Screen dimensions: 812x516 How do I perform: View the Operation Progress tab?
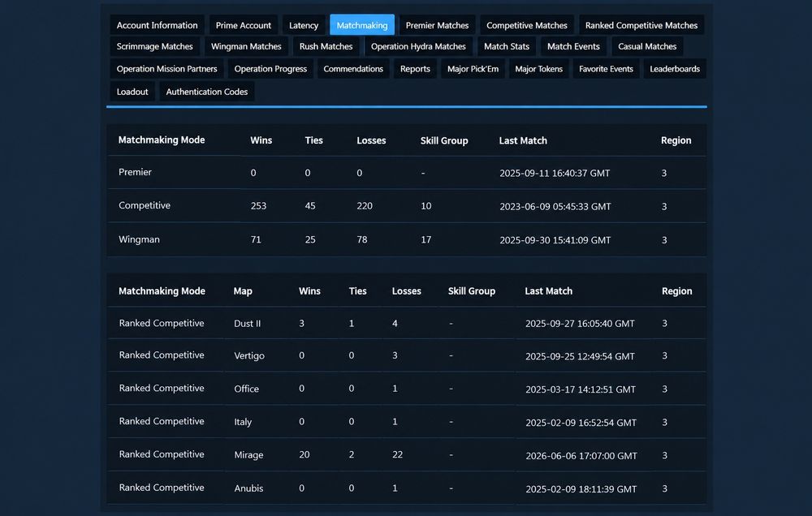point(270,68)
